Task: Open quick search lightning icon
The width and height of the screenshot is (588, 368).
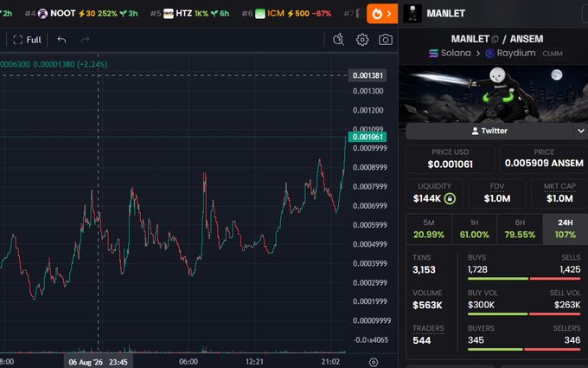Action: pyautogui.click(x=339, y=40)
